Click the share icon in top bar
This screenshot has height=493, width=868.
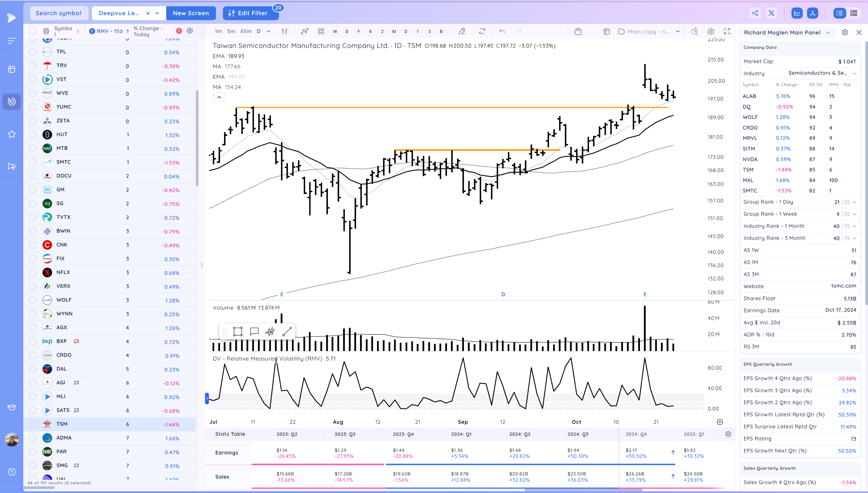[755, 13]
